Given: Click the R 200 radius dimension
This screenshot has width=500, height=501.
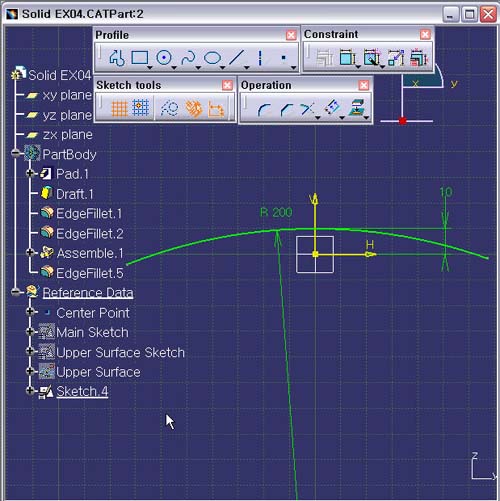Looking at the screenshot, I should pyautogui.click(x=276, y=212).
